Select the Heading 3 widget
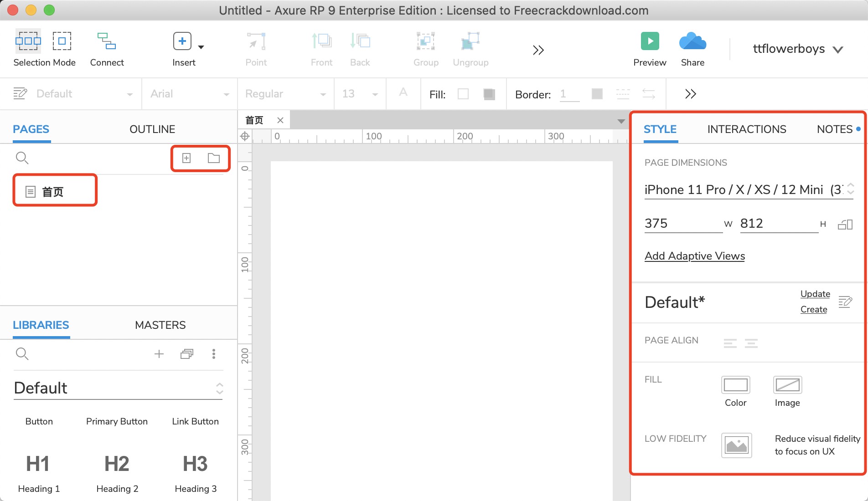Screen dimensions: 868x501 coord(196,474)
